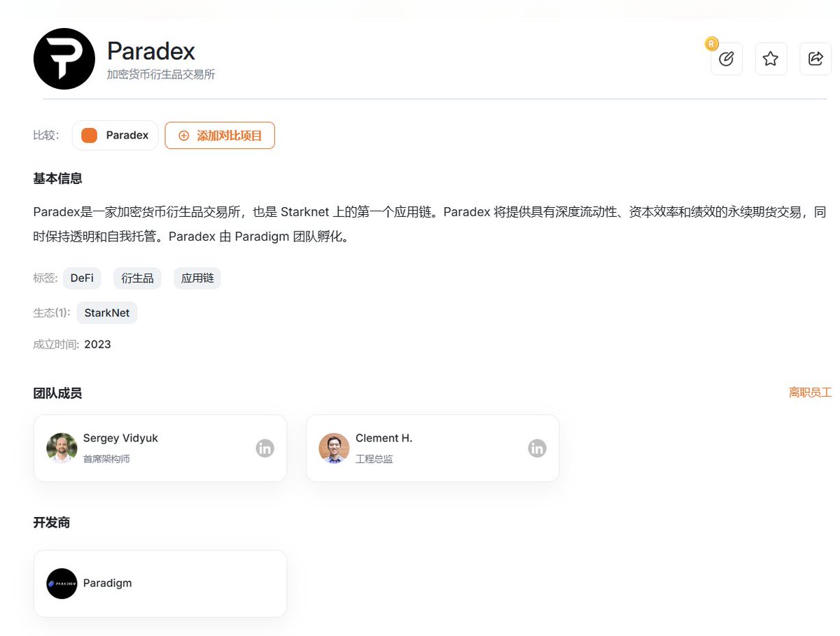The image size is (840, 636).
Task: Click the Paradigm developer logo
Action: pyautogui.click(x=62, y=584)
